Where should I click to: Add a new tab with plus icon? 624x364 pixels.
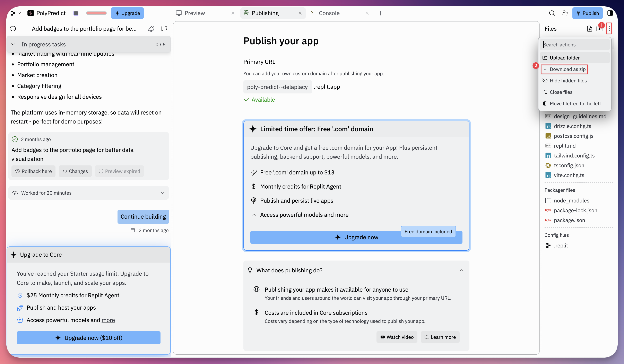coord(380,13)
